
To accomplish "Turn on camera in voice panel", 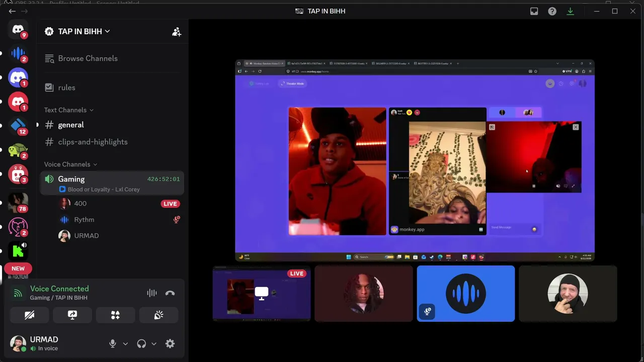I will click(x=29, y=315).
